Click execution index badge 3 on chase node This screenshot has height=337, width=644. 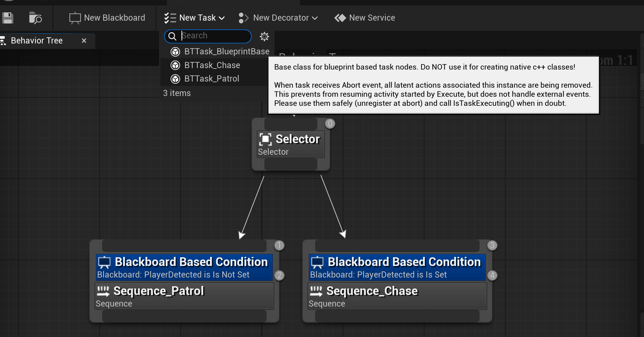click(x=492, y=245)
